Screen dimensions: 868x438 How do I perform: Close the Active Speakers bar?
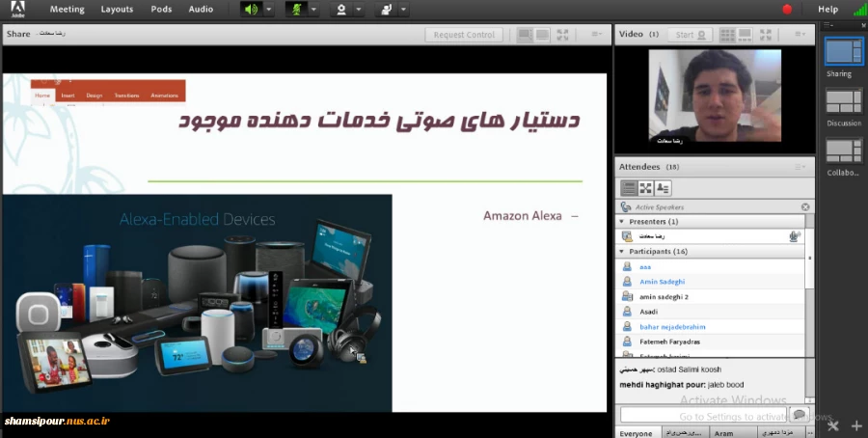tap(805, 206)
